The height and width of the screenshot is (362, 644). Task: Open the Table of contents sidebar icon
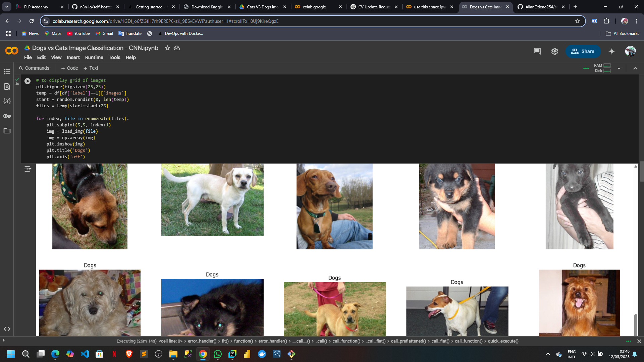pos(7,72)
